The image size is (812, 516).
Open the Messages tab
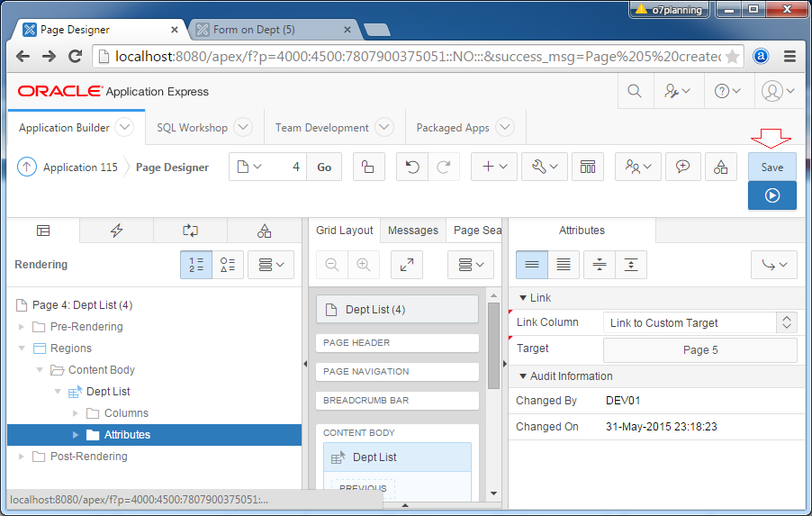412,231
